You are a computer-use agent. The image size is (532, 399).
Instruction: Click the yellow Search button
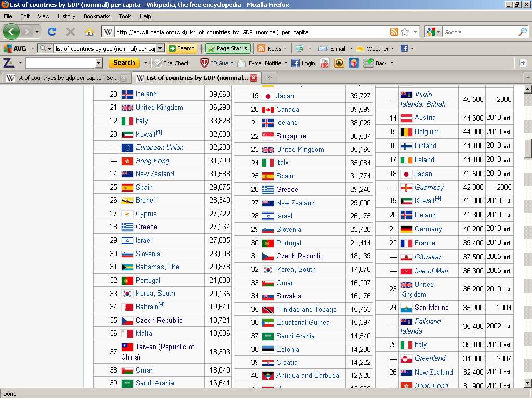click(124, 63)
